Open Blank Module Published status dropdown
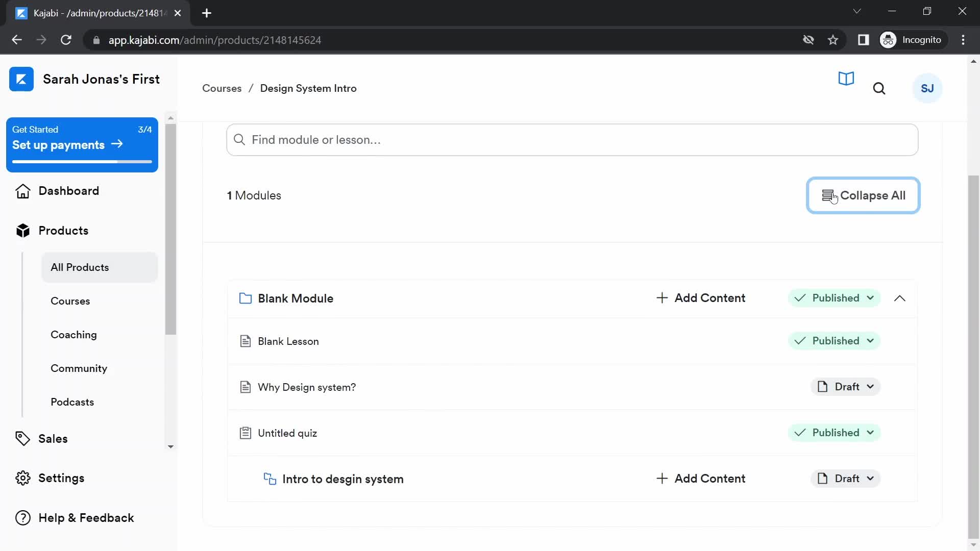 point(834,298)
